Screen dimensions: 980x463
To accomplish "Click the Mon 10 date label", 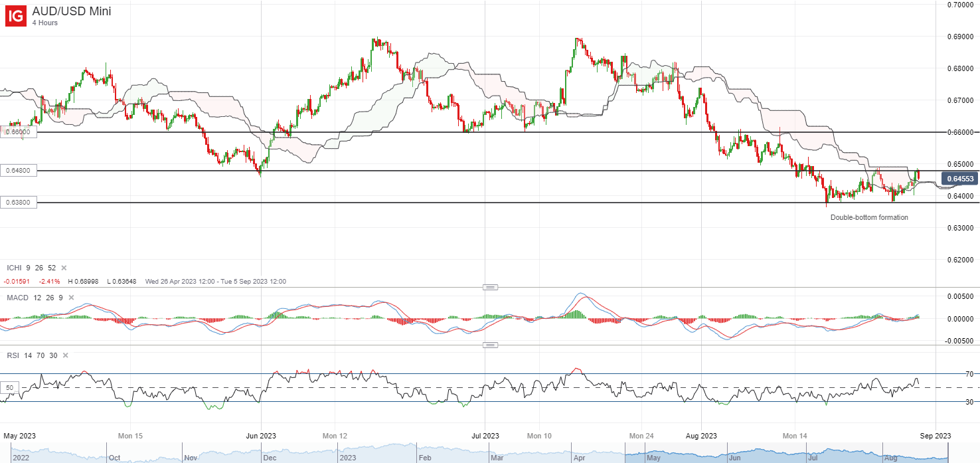I will (x=539, y=436).
